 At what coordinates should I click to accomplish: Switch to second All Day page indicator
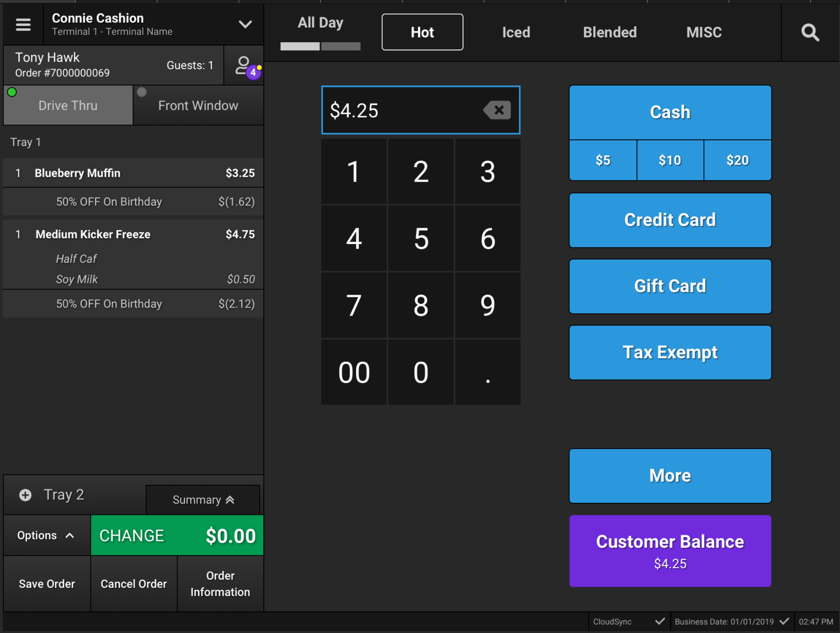click(x=341, y=47)
